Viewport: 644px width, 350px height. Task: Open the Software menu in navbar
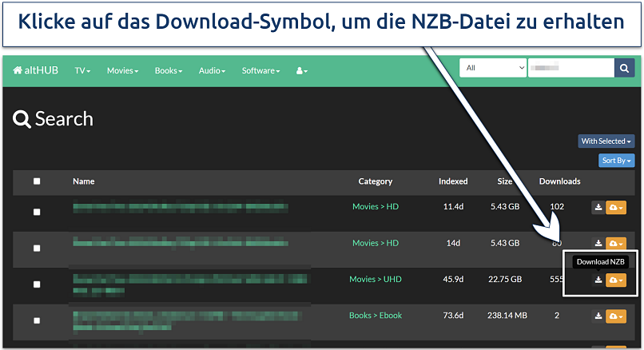[260, 70]
